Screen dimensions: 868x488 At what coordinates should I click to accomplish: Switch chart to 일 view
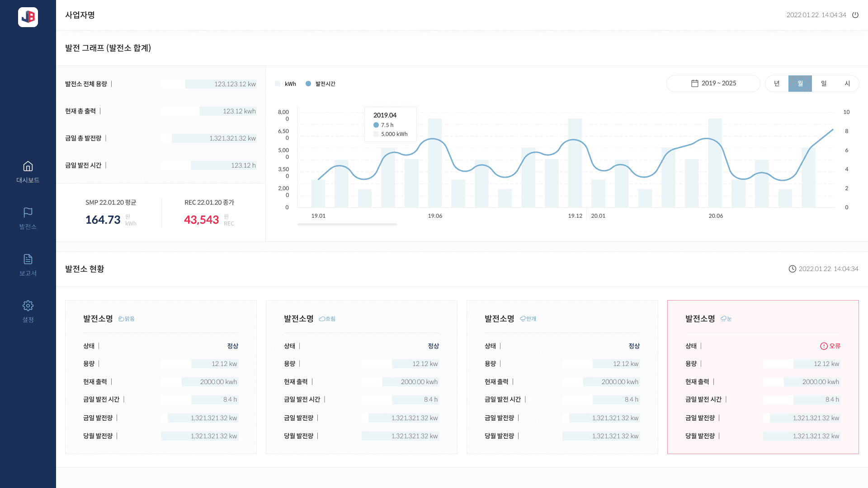(x=824, y=84)
